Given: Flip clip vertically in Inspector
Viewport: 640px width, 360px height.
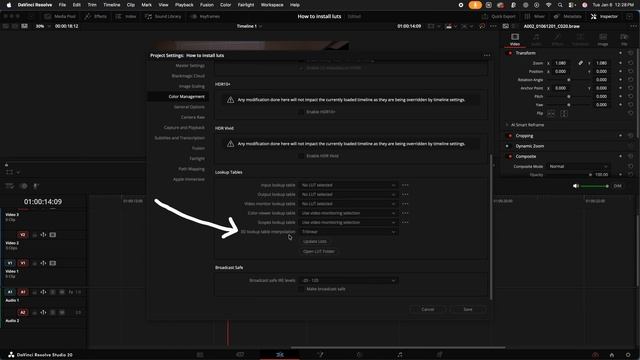Looking at the screenshot, I should click(564, 113).
